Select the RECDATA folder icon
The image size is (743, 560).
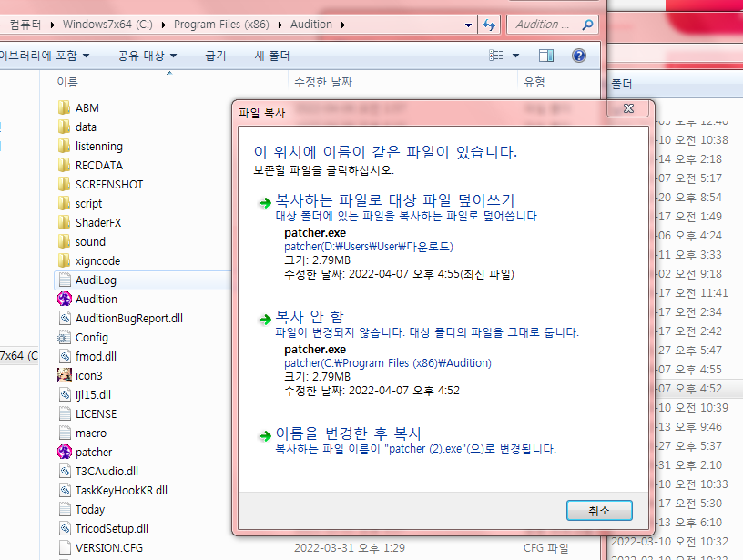coord(64,166)
